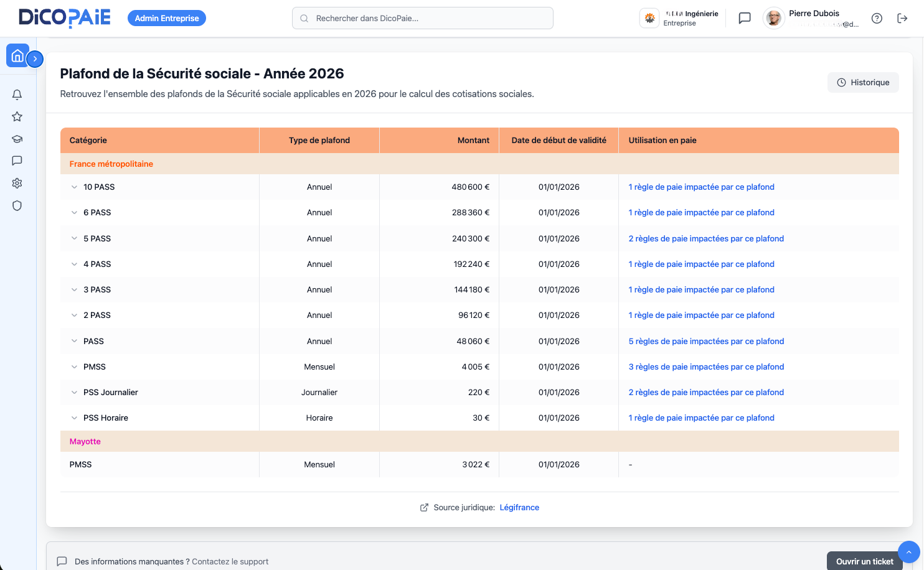Click the Admin Entreprise badge
The height and width of the screenshot is (570, 924).
click(x=167, y=19)
